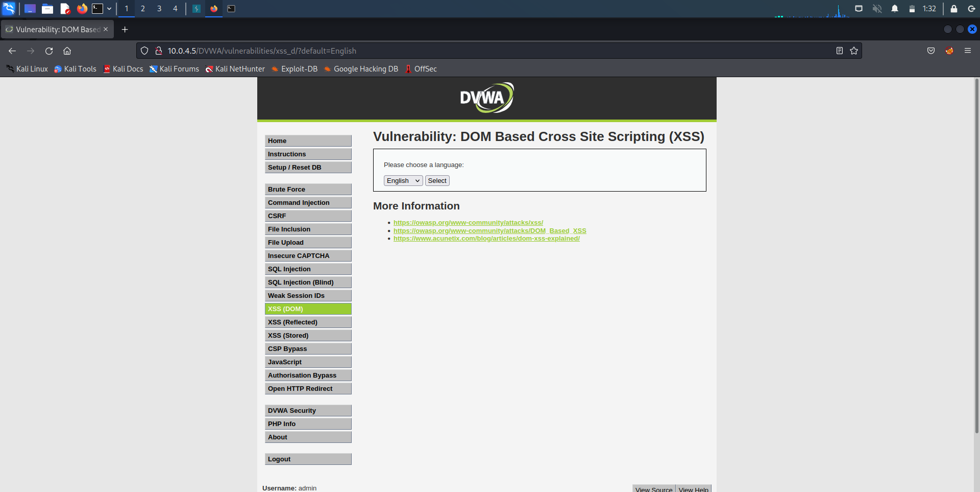980x492 pixels.
Task: Open a new browser tab
Action: click(125, 30)
